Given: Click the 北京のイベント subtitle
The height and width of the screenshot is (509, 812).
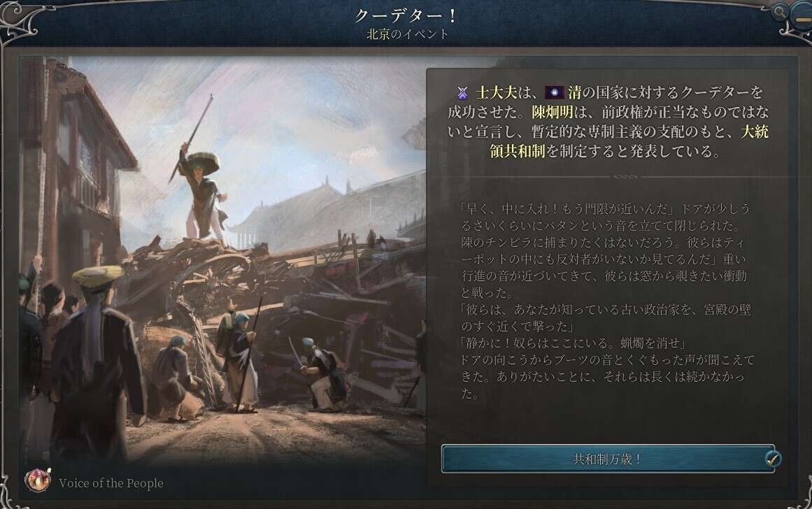Looking at the screenshot, I should [407, 35].
